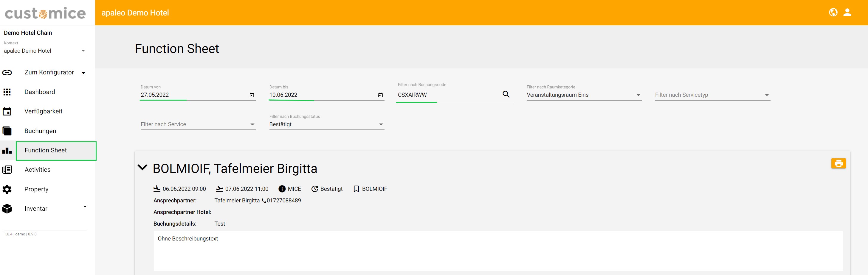Image resolution: width=868 pixels, height=275 pixels.
Task: Click the Property gear icon
Action: tap(7, 189)
